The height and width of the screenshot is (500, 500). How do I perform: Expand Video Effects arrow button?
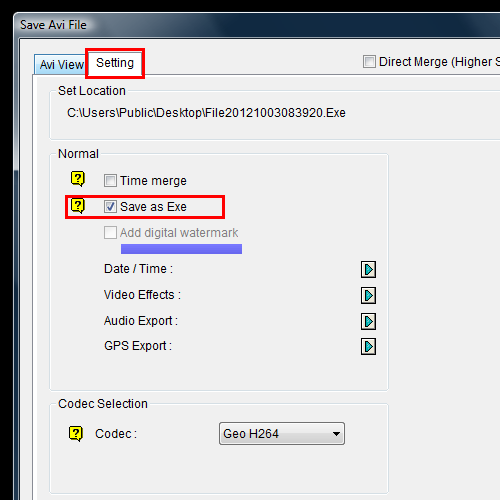pyautogui.click(x=368, y=295)
